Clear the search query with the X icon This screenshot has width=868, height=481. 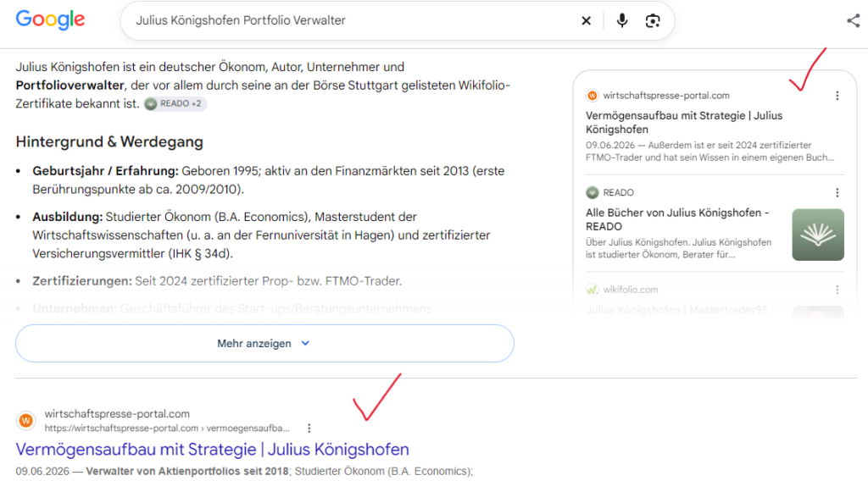[587, 21]
